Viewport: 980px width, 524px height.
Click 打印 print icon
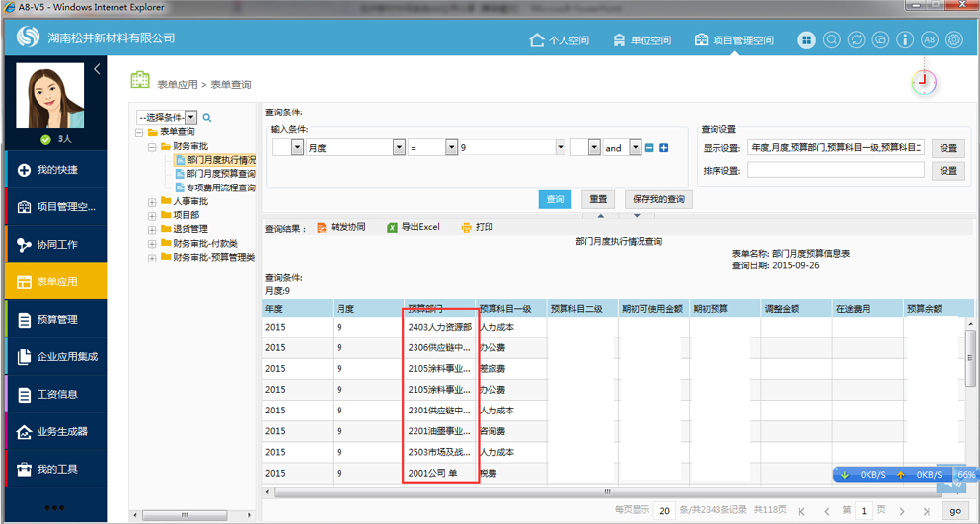466,228
